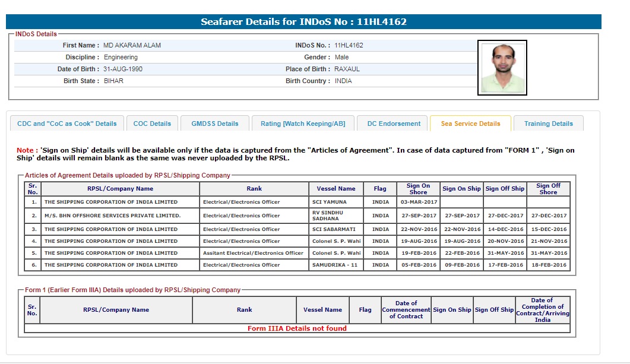
Task: Click the Sea Service Details tab
Action: (x=470, y=124)
